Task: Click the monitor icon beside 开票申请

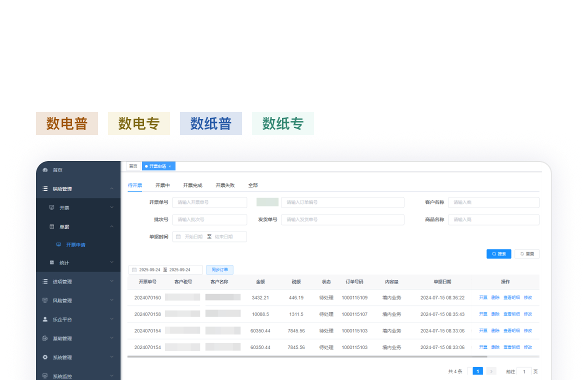Action: coord(58,244)
